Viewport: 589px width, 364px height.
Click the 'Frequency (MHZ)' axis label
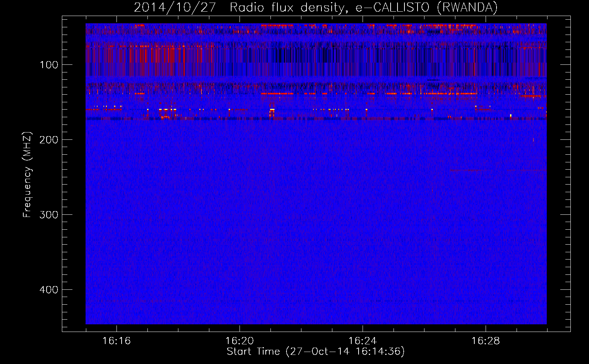[27, 175]
